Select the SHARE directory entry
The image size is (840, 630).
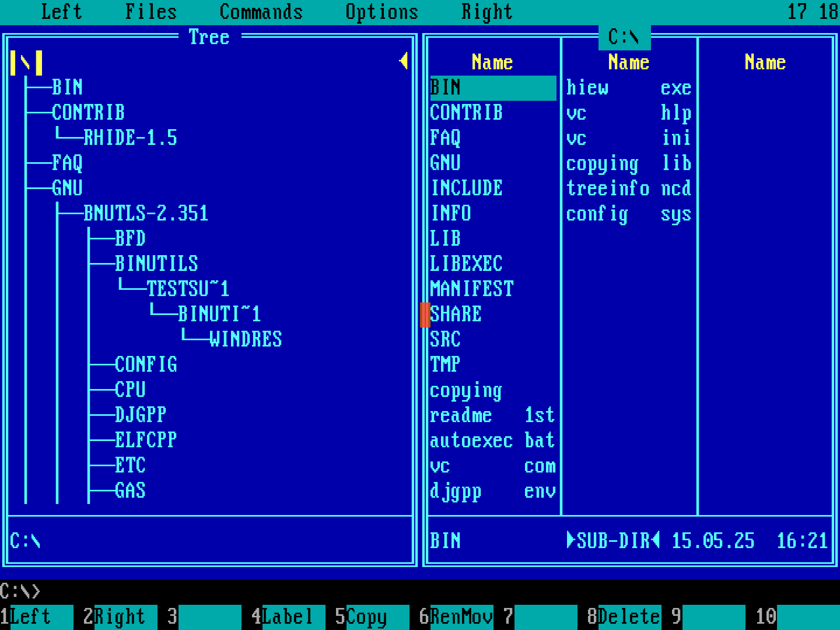pos(456,313)
